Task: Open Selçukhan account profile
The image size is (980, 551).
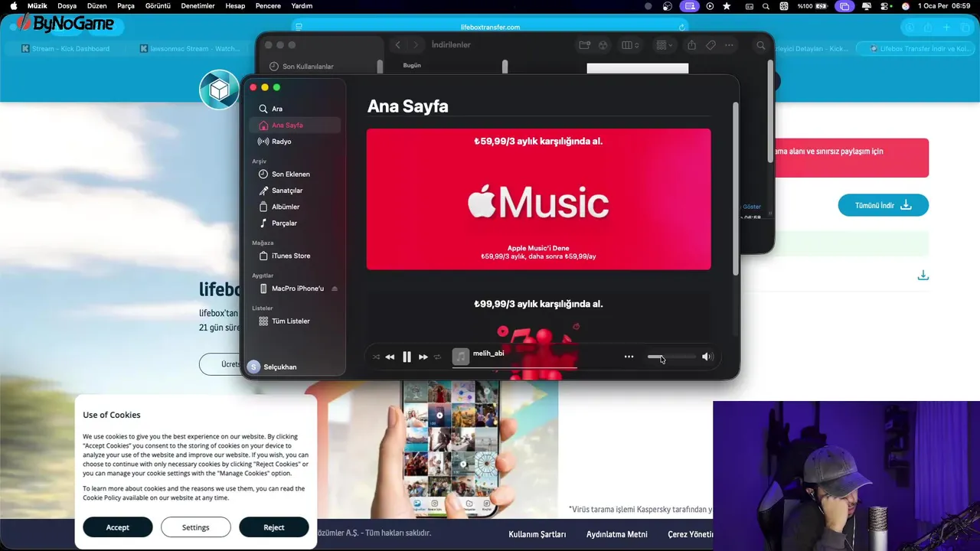Action: (273, 367)
